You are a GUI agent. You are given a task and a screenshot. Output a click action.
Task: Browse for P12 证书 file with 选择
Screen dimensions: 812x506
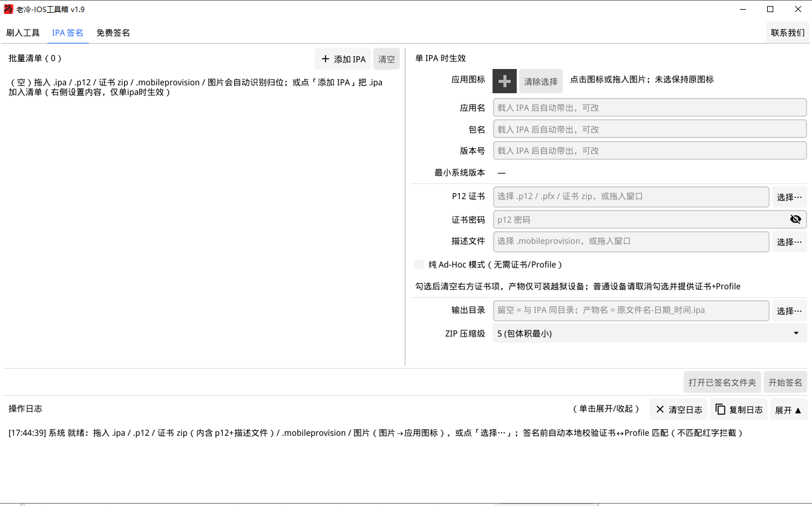tap(789, 197)
